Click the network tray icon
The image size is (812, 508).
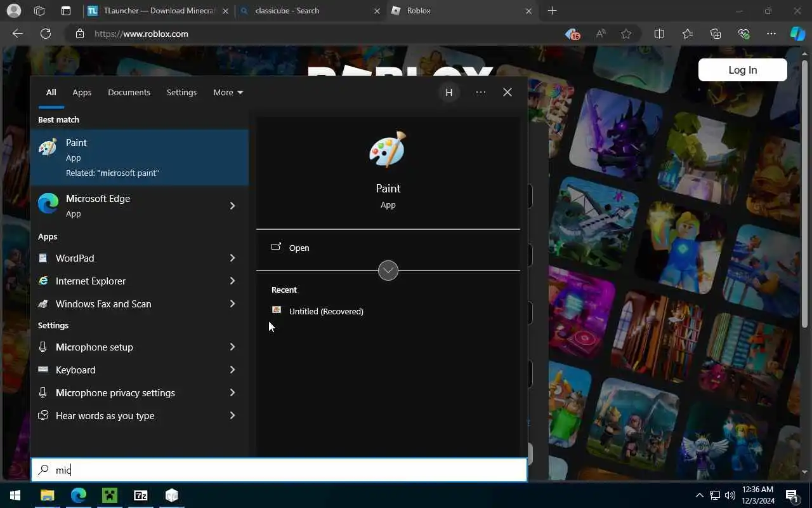pyautogui.click(x=715, y=495)
